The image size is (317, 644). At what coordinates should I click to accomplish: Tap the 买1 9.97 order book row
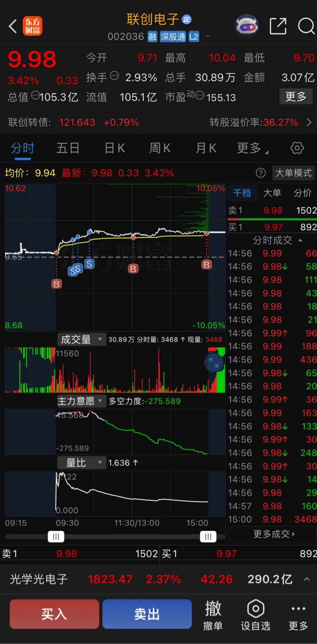272,227
